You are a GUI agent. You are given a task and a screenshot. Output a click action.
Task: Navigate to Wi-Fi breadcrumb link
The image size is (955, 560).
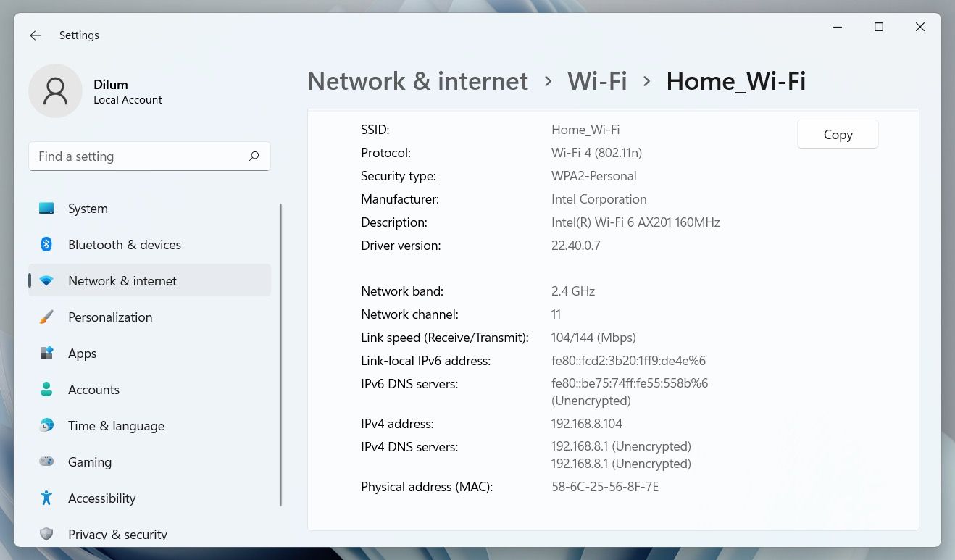597,80
